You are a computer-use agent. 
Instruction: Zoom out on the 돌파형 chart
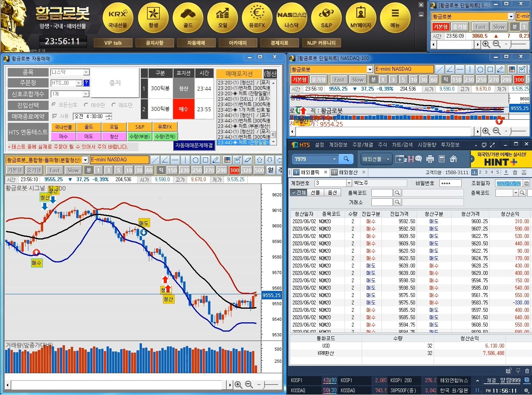(x=249, y=385)
